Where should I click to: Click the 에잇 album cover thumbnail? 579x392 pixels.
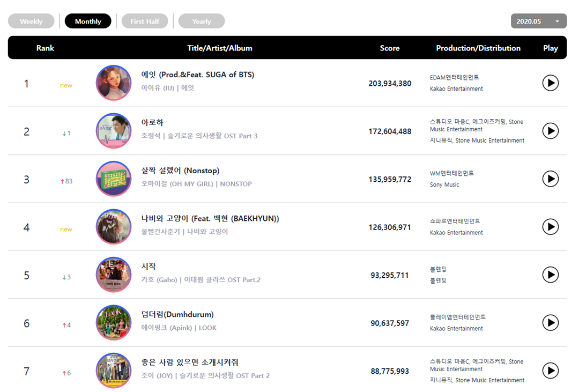click(x=113, y=83)
